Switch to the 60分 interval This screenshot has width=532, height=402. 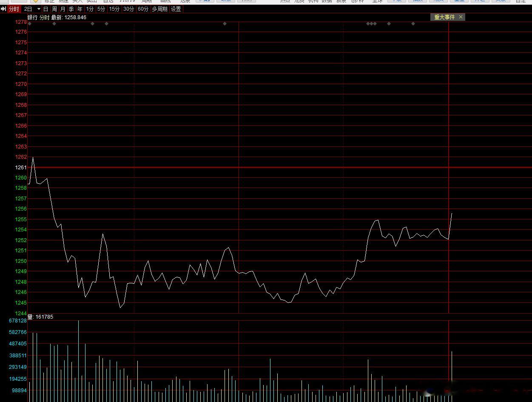pos(143,9)
